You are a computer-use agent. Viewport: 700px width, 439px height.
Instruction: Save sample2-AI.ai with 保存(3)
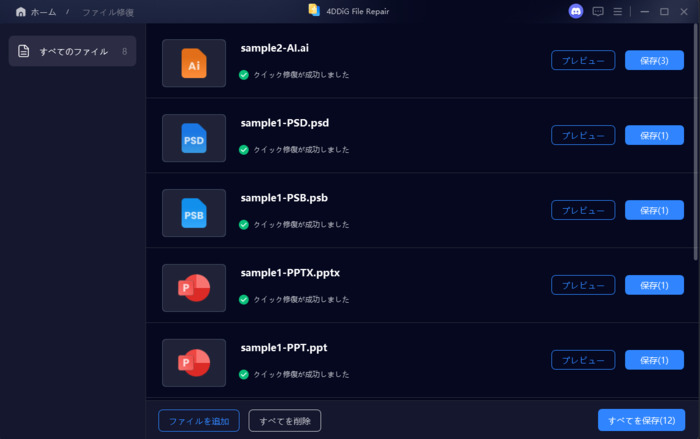pyautogui.click(x=654, y=60)
